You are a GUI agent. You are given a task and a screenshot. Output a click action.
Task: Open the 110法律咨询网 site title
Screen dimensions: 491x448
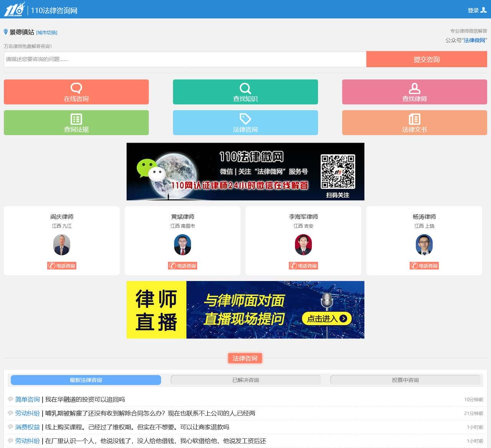click(x=54, y=10)
